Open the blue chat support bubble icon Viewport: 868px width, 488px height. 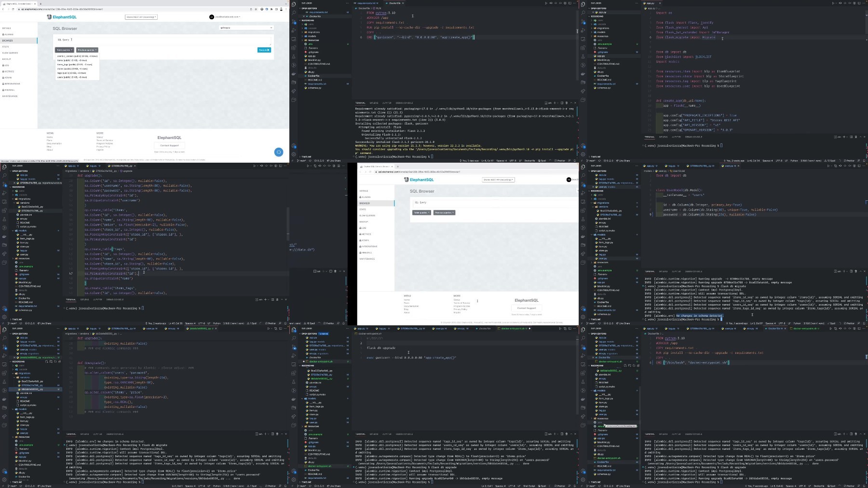pyautogui.click(x=278, y=152)
